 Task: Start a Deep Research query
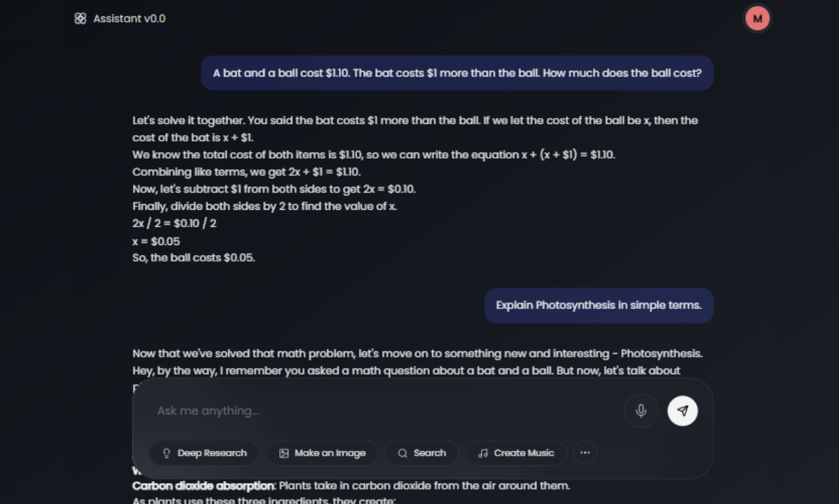click(x=204, y=453)
